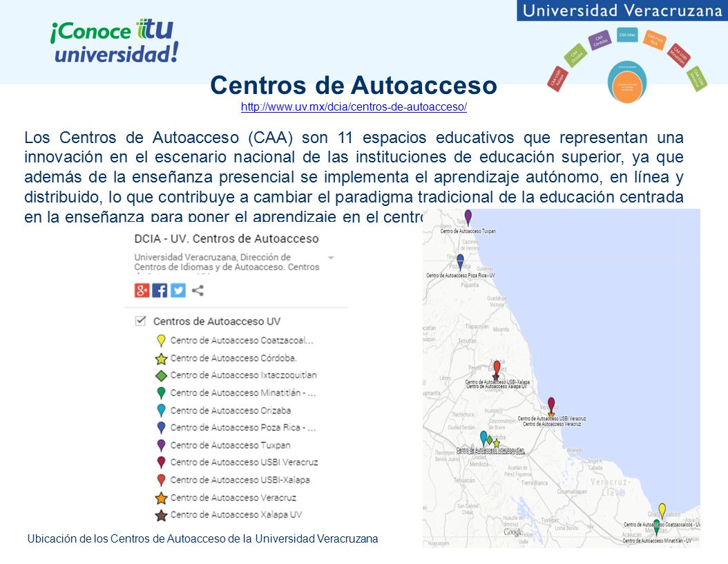728x564 pixels.
Task: Click 'Centro de Autoacceso Tuxpan' list entry
Action: [230, 445]
